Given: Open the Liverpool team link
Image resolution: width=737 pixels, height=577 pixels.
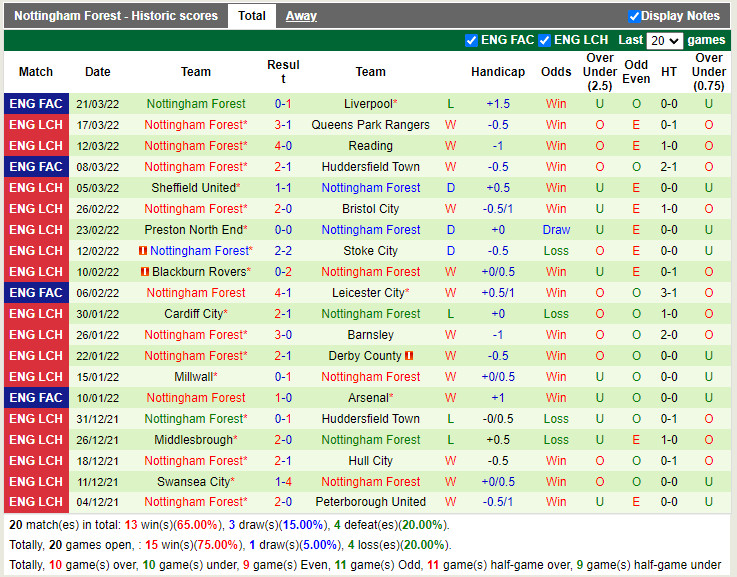Looking at the screenshot, I should pos(368,104).
